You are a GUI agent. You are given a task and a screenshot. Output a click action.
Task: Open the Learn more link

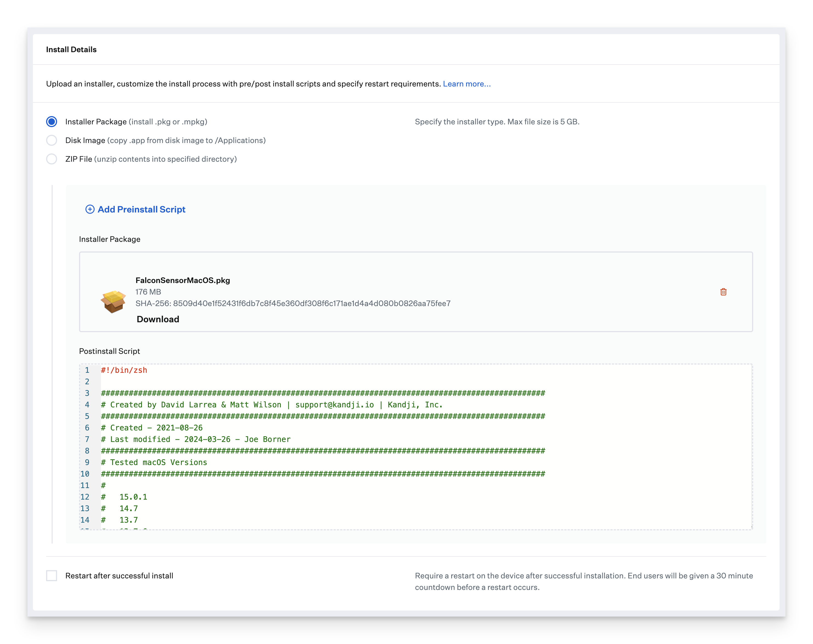pos(467,84)
